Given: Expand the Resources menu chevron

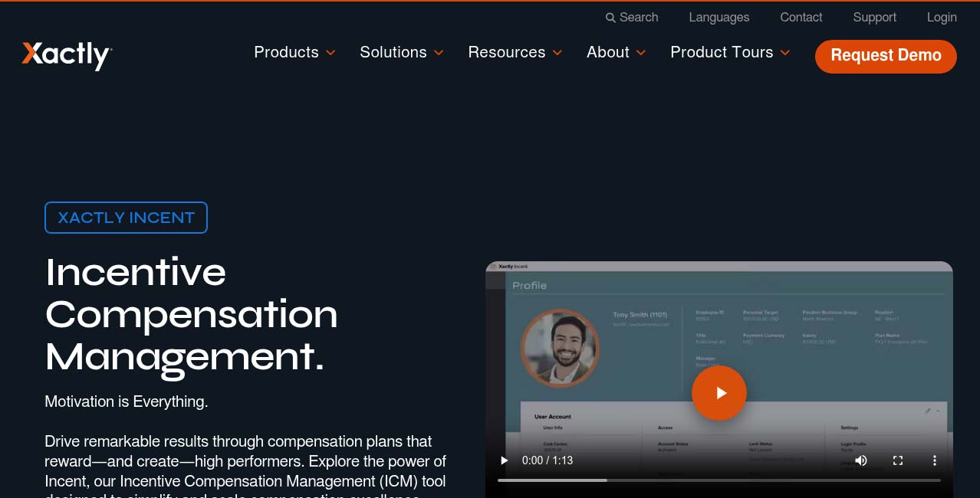Looking at the screenshot, I should 557,53.
